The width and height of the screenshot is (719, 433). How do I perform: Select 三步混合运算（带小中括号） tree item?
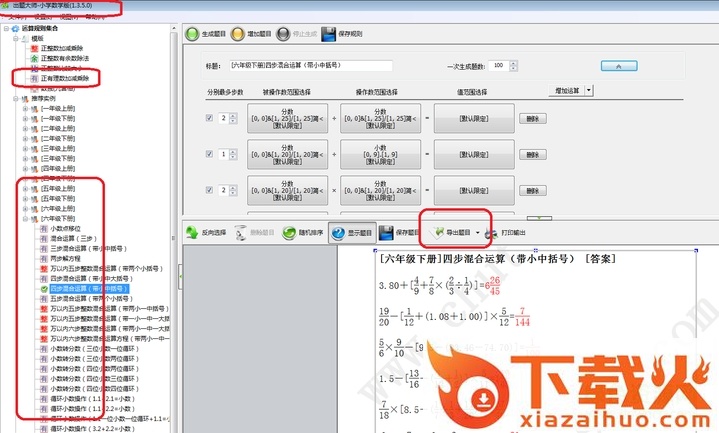click(x=88, y=249)
